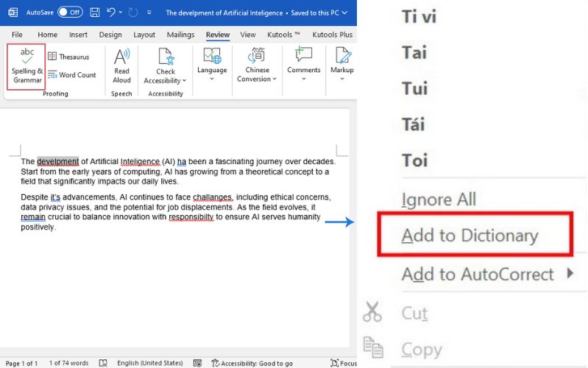Screen dimensions: 588x368
Task: Click proofing errors icon in status bar
Action: coord(103,363)
